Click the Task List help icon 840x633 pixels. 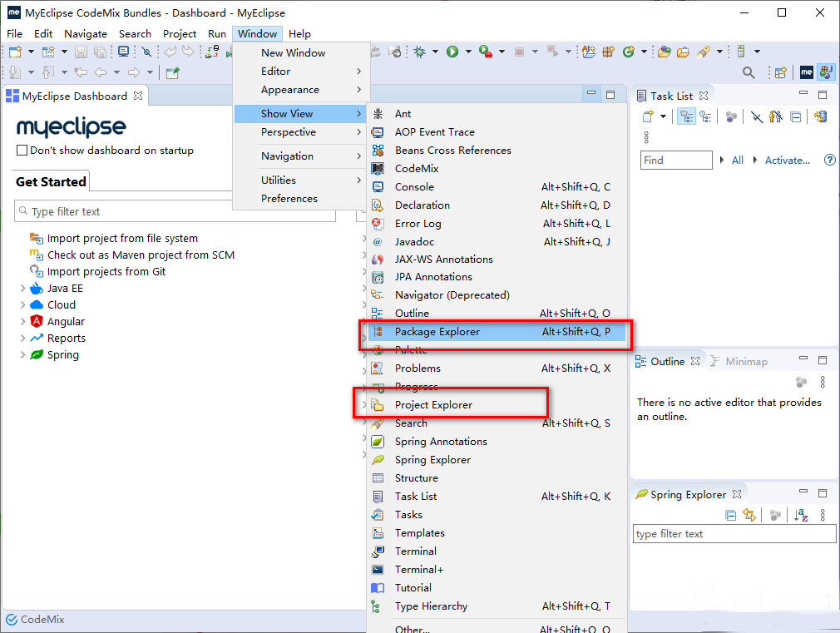[829, 160]
